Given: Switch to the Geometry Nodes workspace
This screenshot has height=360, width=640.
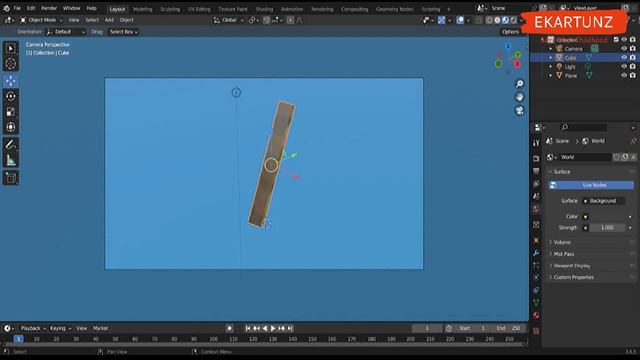Looking at the screenshot, I should point(394,9).
